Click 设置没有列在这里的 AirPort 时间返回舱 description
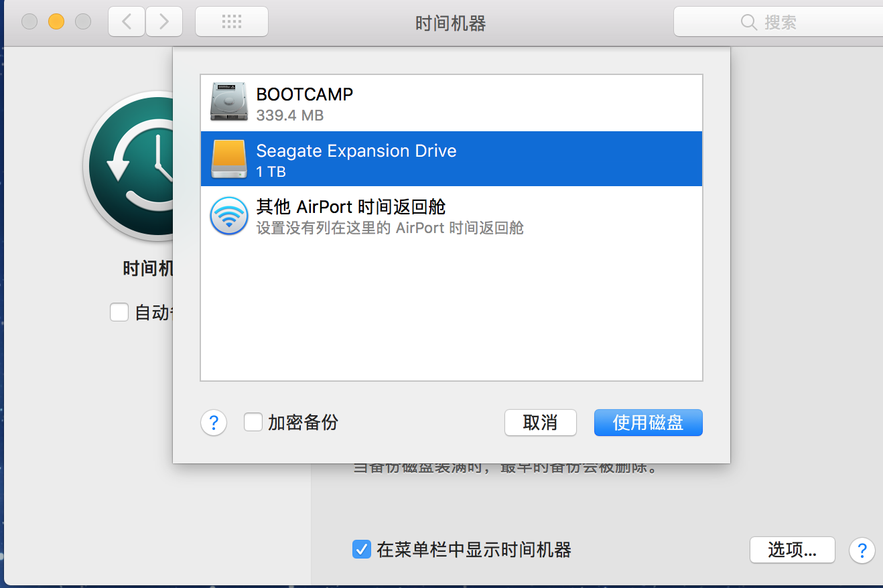This screenshot has width=883, height=588. pos(390,228)
